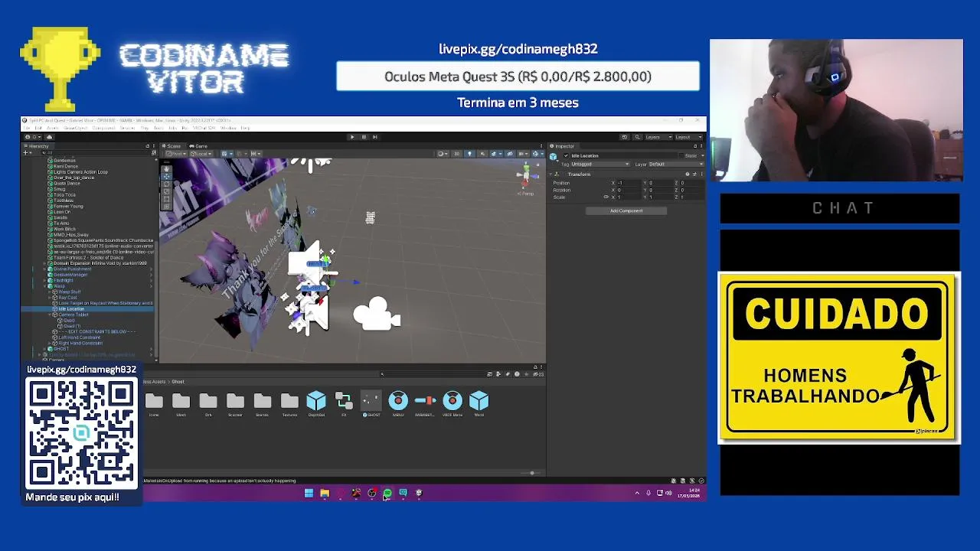
Task: Open Transform component three-dot menu
Action: tap(701, 174)
